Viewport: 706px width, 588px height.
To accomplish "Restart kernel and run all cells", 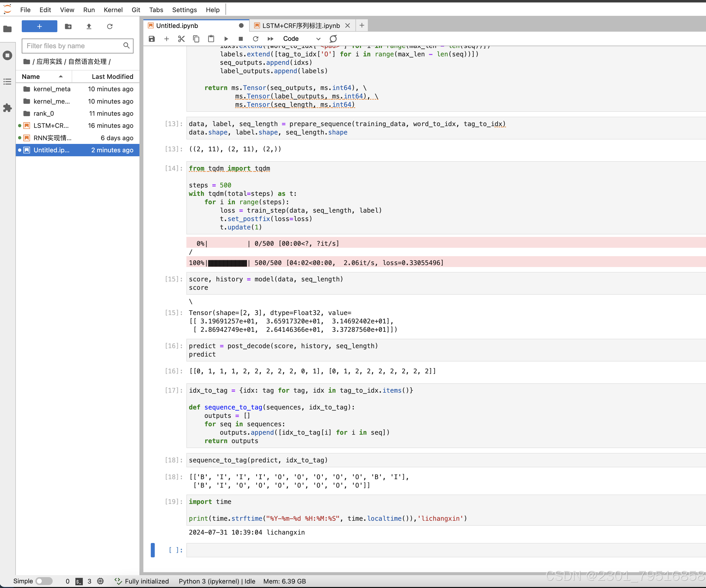I will tap(270, 39).
